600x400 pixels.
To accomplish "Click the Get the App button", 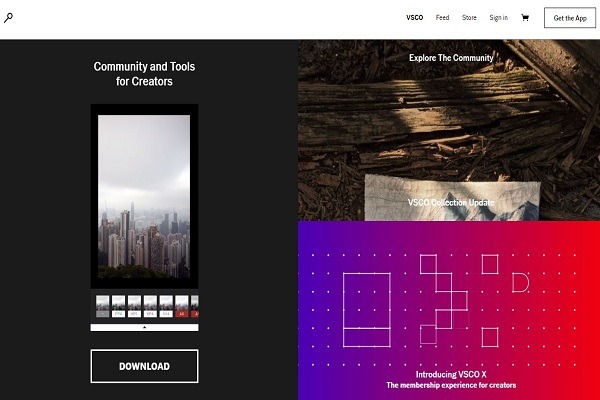I will [570, 18].
